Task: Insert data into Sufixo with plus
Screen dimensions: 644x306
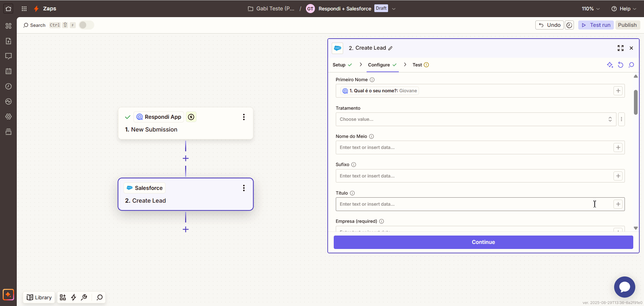Action: 618,176
